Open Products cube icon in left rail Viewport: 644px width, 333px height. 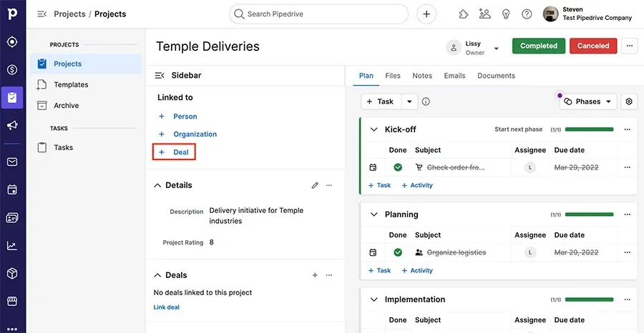pyautogui.click(x=12, y=274)
